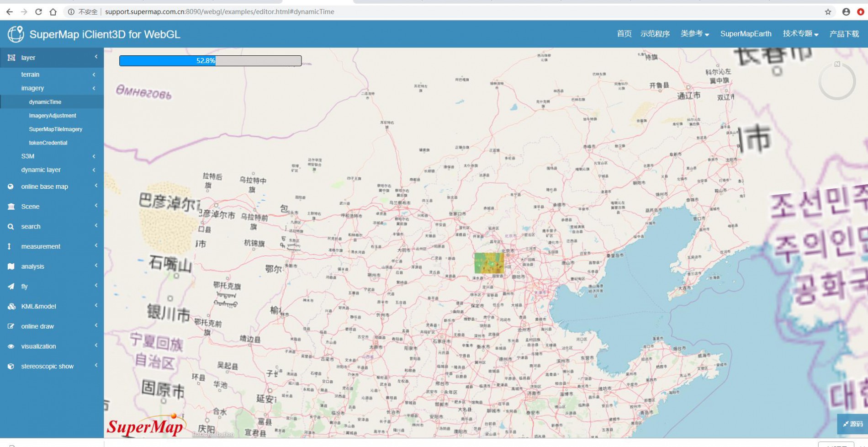The image size is (868, 447).
Task: Open the browser profile avatar icon
Action: pyautogui.click(x=846, y=12)
